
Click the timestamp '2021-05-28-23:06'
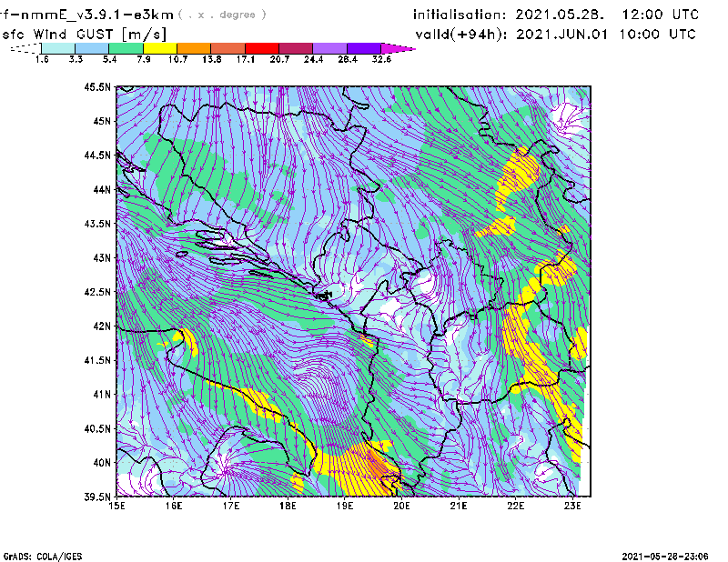pos(665,556)
